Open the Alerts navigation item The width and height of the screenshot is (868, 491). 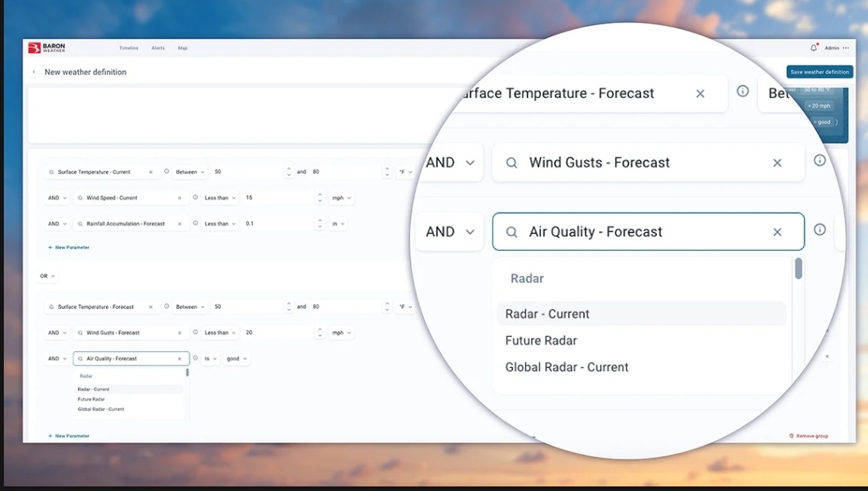157,47
